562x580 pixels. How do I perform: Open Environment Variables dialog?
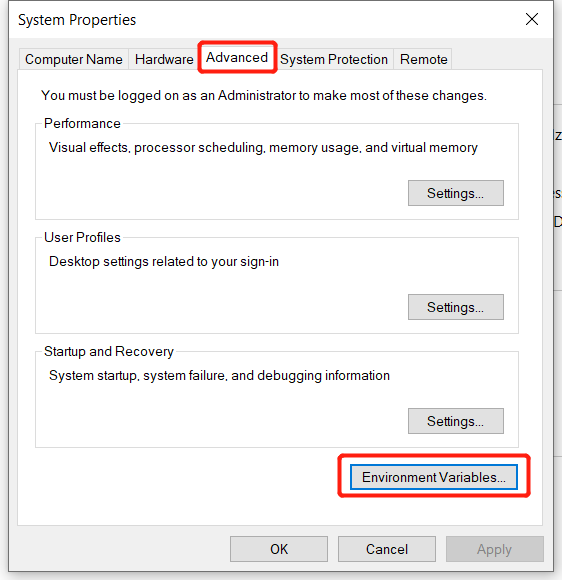[x=434, y=477]
